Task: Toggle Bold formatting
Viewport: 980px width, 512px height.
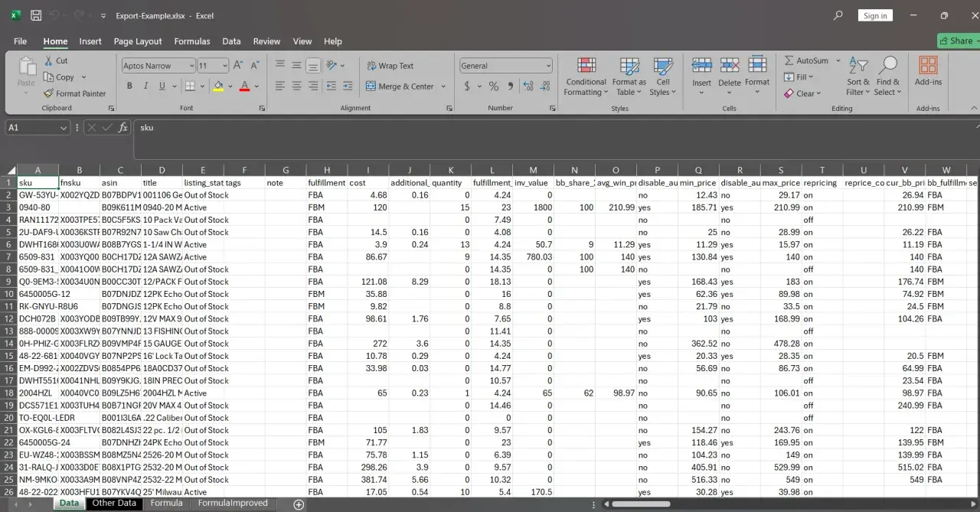Action: point(129,86)
